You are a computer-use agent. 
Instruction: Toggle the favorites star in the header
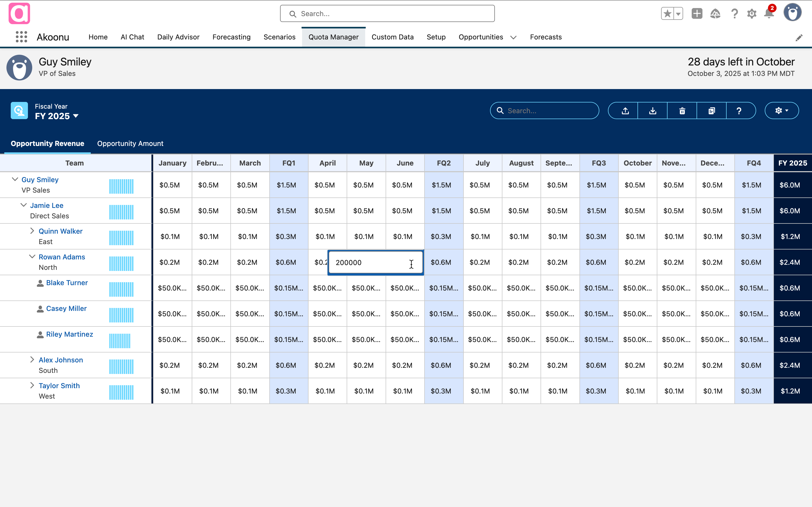coord(667,13)
